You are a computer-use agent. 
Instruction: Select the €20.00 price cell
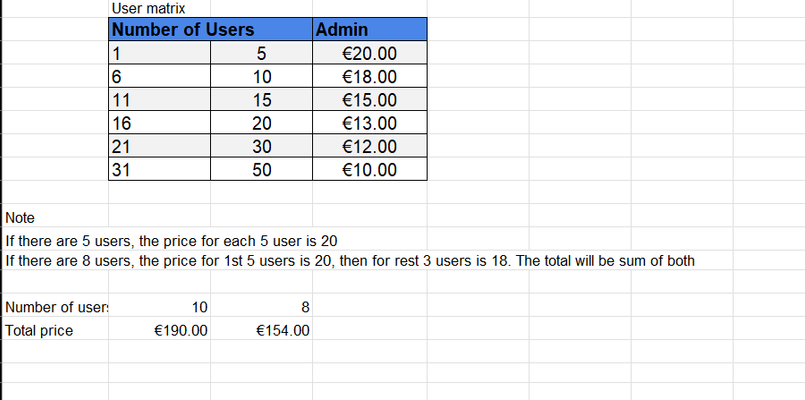pos(370,53)
